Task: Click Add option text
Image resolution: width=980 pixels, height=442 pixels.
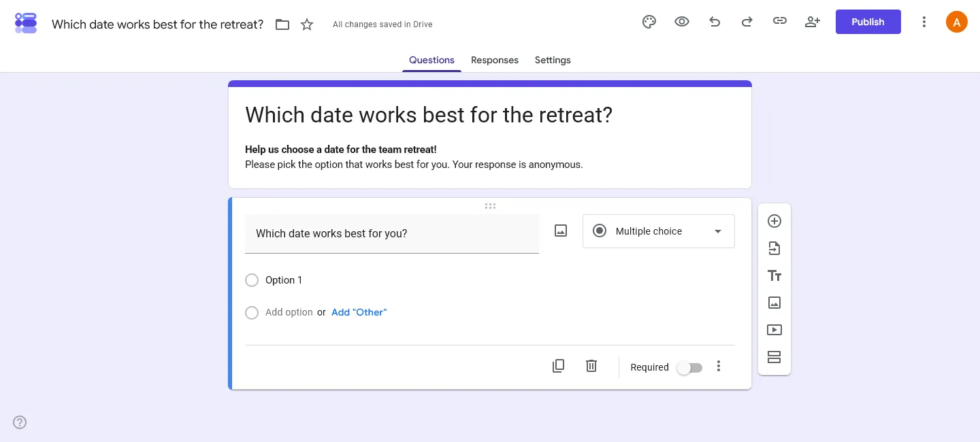Action: click(x=289, y=312)
